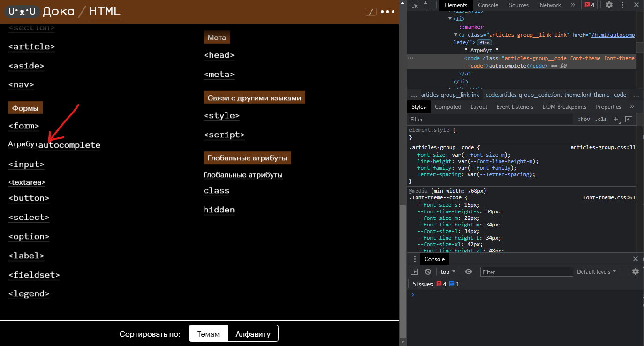Open DevTools settings with the gear icon
This screenshot has height=346, width=644.
[609, 5]
